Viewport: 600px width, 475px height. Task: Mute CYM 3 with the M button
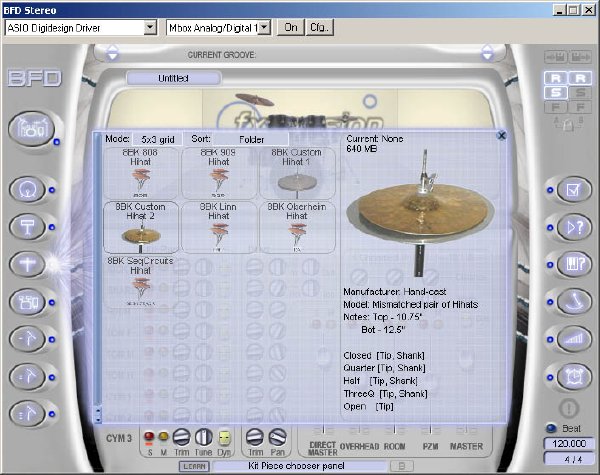(163, 436)
